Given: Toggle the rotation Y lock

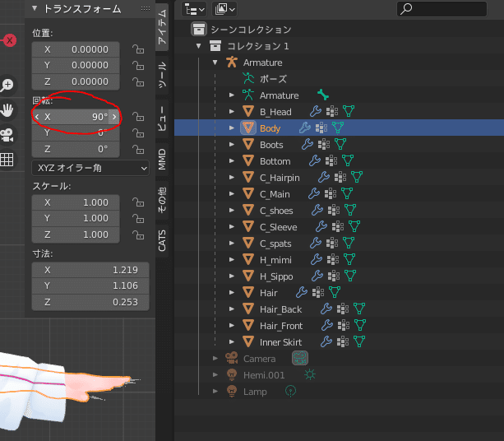Looking at the screenshot, I should [138, 132].
